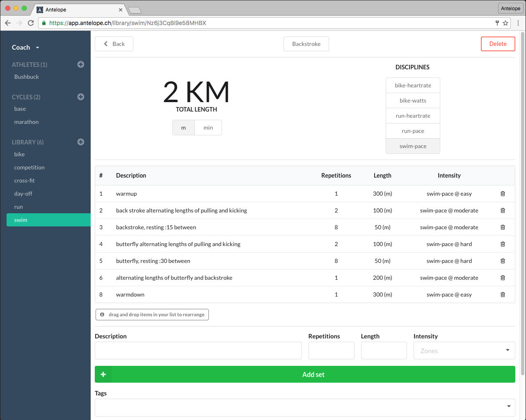Open the Bushbuck athlete
Screen dimensions: 526x420
pos(27,77)
